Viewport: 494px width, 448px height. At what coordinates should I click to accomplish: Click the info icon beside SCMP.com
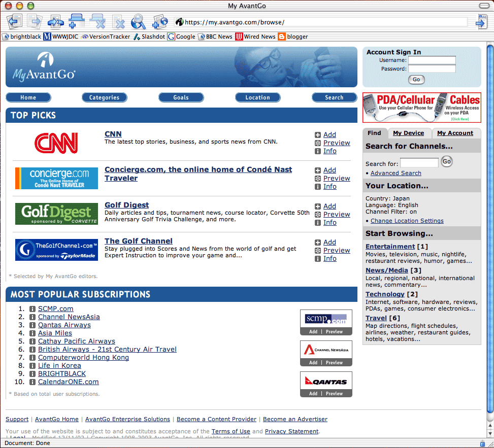(x=32, y=309)
